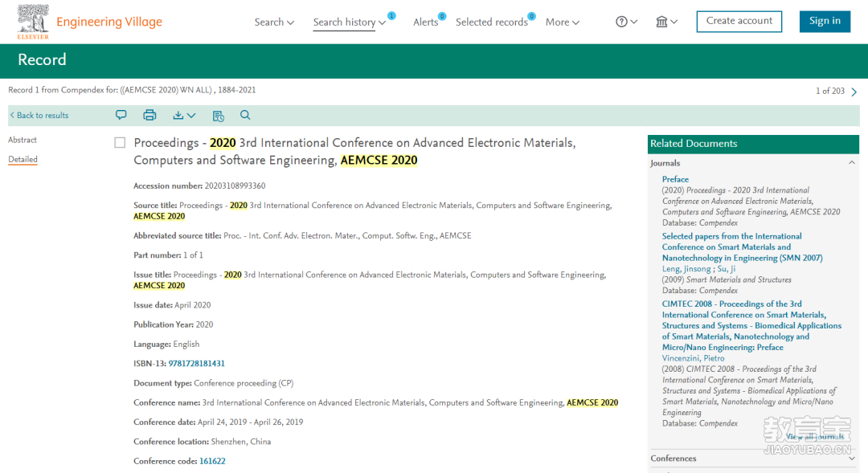868x473 pixels.
Task: Open the Selected papers SMN 2007 link
Action: click(x=743, y=247)
